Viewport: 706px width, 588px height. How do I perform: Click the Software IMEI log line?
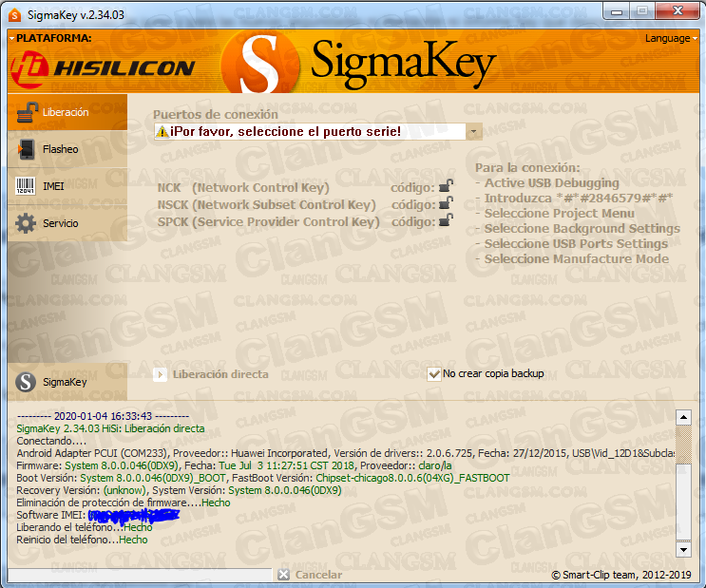click(x=98, y=515)
